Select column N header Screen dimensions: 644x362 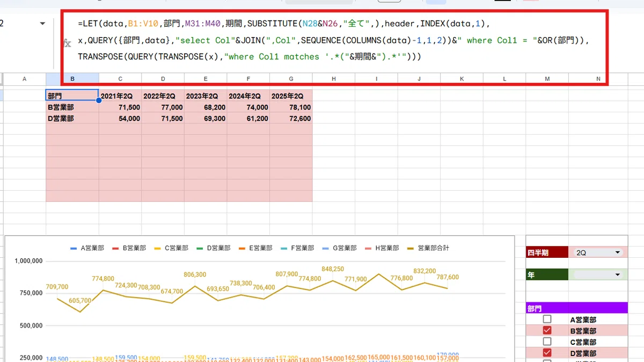(598, 79)
